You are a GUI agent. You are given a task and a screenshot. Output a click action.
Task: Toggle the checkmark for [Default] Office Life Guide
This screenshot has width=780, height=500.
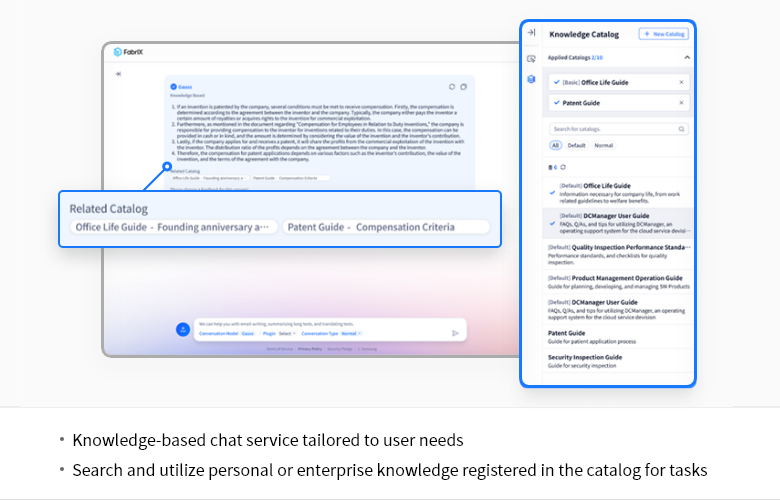click(552, 193)
